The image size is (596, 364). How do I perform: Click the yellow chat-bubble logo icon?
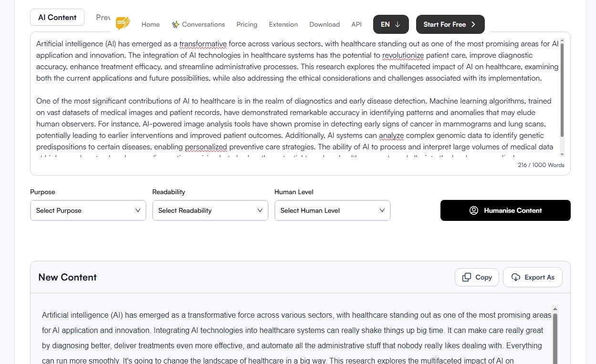click(123, 23)
